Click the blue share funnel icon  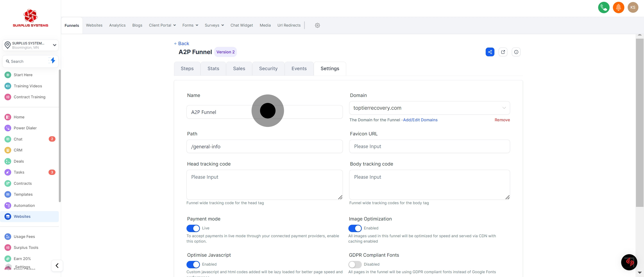[490, 52]
